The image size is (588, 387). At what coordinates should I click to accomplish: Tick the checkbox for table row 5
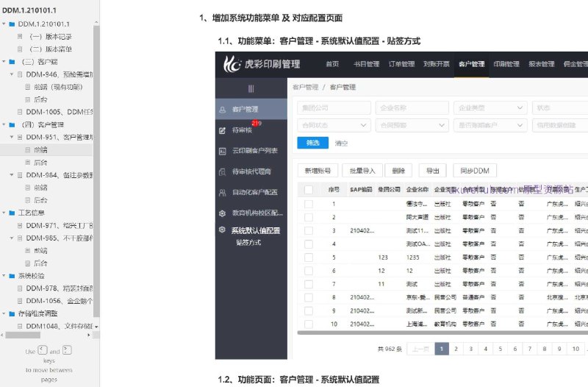tap(309, 258)
